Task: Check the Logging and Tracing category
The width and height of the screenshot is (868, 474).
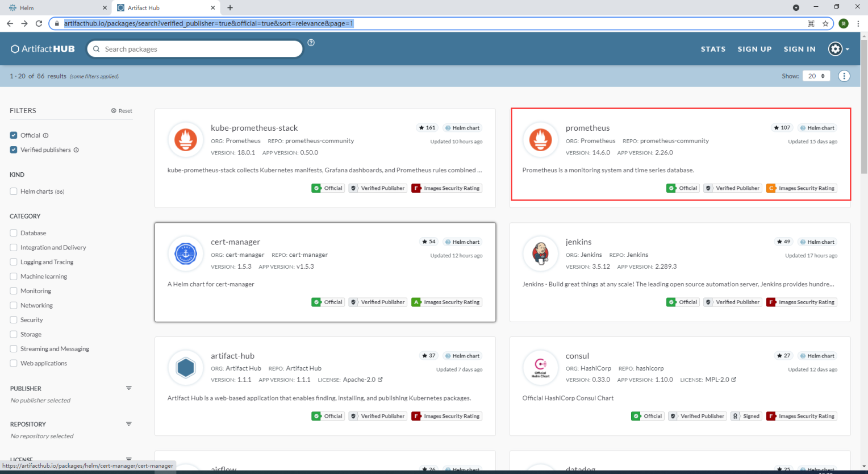Action: click(14, 262)
